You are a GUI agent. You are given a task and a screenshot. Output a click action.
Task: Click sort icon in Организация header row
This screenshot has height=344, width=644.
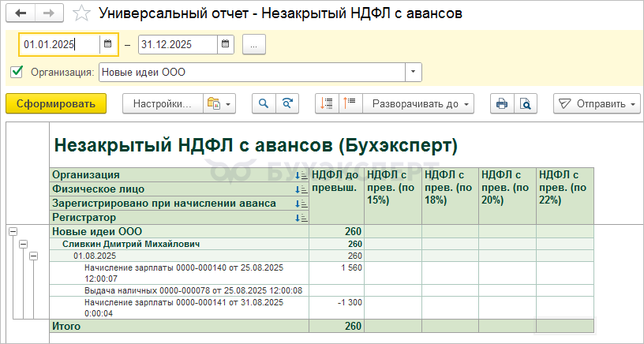click(301, 175)
